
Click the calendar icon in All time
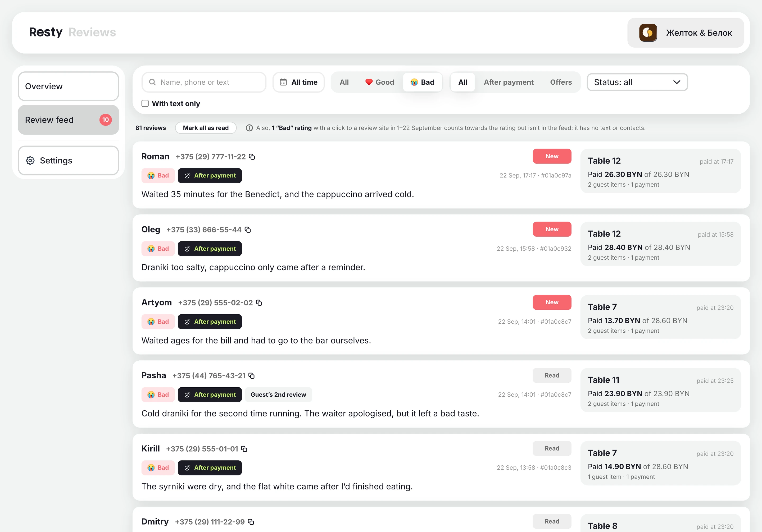[283, 82]
